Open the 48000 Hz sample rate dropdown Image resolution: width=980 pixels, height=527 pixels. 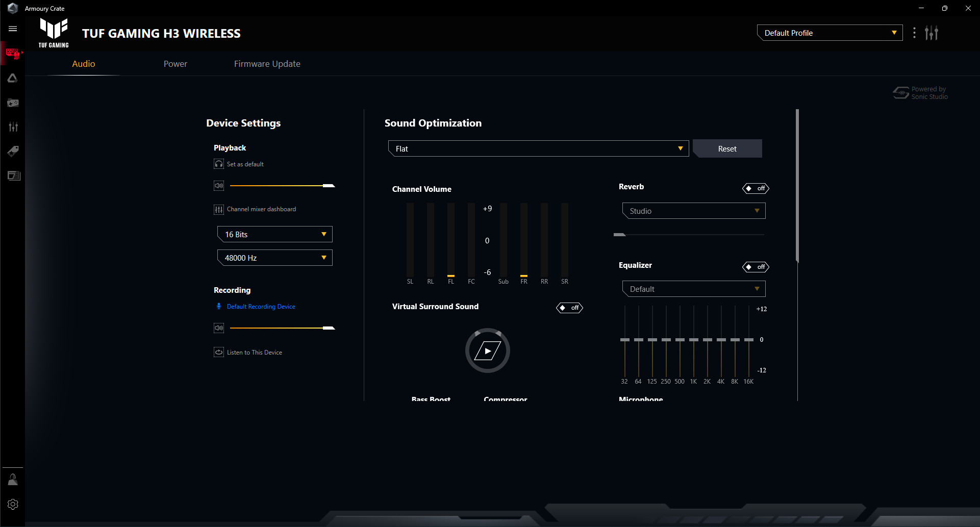[274, 258]
